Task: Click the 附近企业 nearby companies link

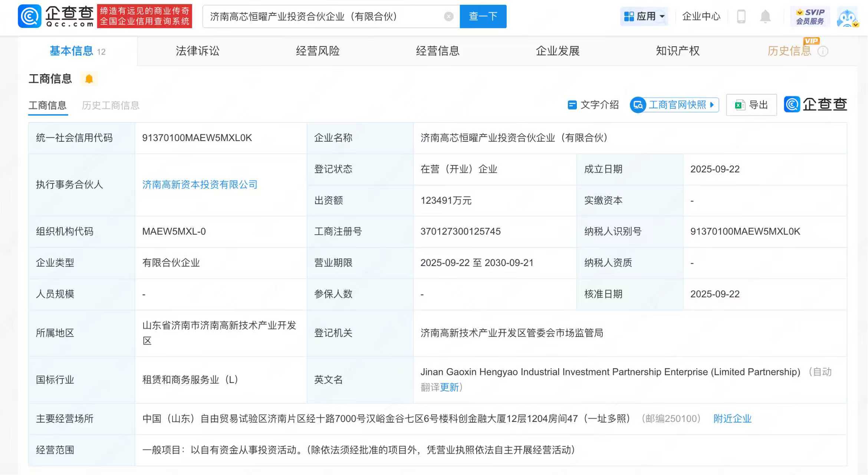Action: 732,418
